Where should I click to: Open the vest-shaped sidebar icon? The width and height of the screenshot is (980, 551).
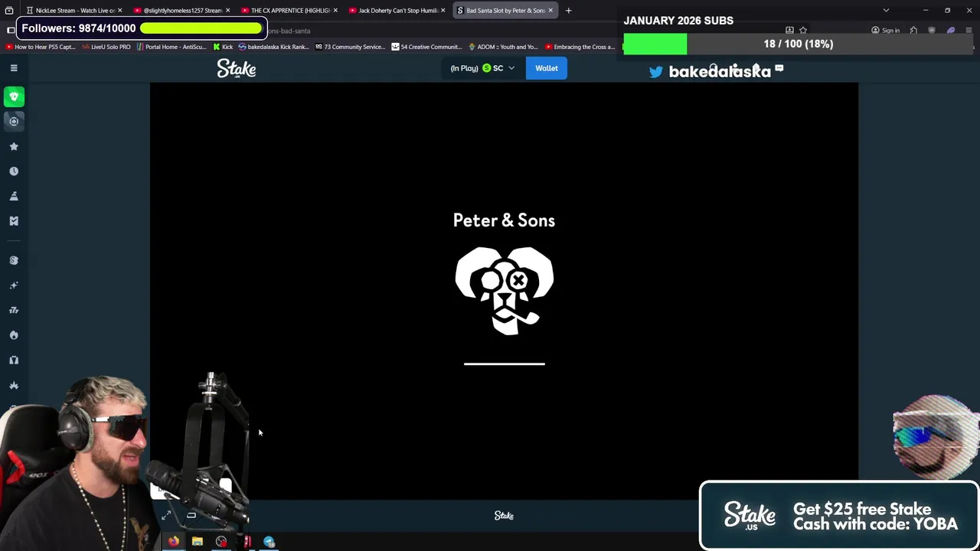pyautogui.click(x=14, y=360)
